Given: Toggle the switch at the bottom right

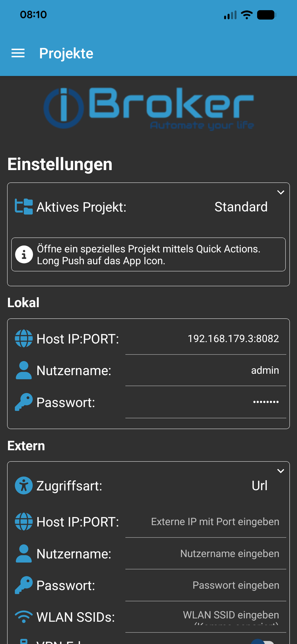Looking at the screenshot, I should click(263, 641).
